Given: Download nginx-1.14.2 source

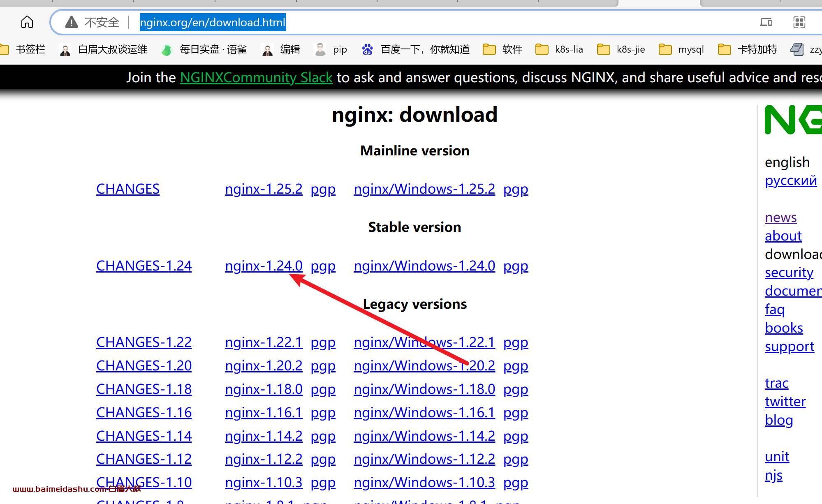Looking at the screenshot, I should click(264, 436).
